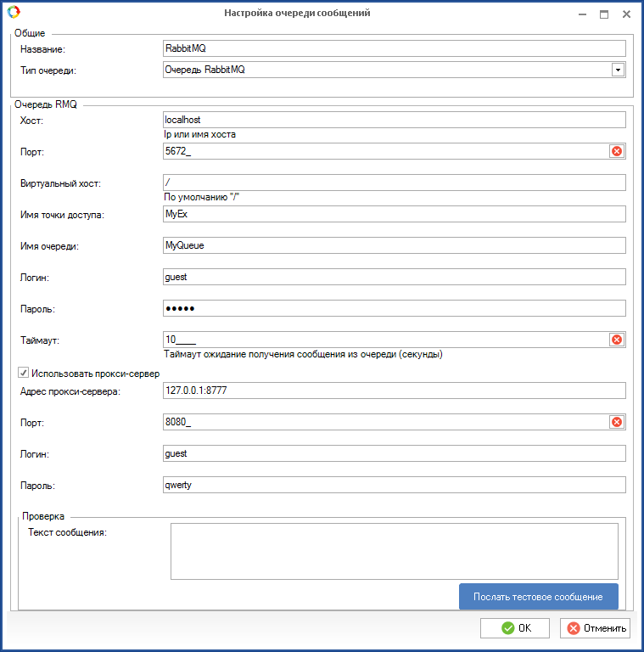Click the timeout description hint text
The image size is (644, 652).
coord(303,354)
